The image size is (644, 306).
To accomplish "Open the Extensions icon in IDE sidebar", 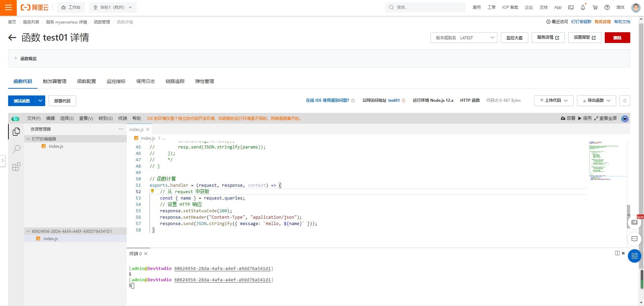I will click(16, 167).
